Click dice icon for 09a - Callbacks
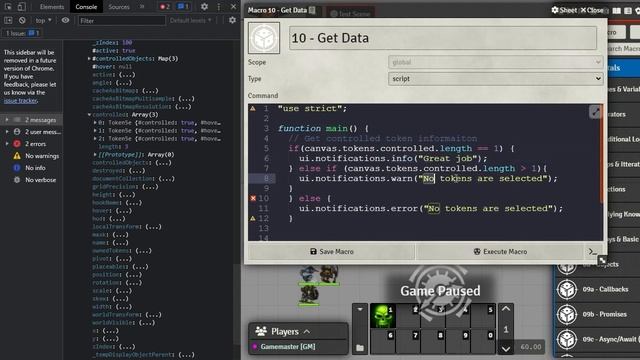Viewport: 640px width, 360px height. [x=567, y=289]
